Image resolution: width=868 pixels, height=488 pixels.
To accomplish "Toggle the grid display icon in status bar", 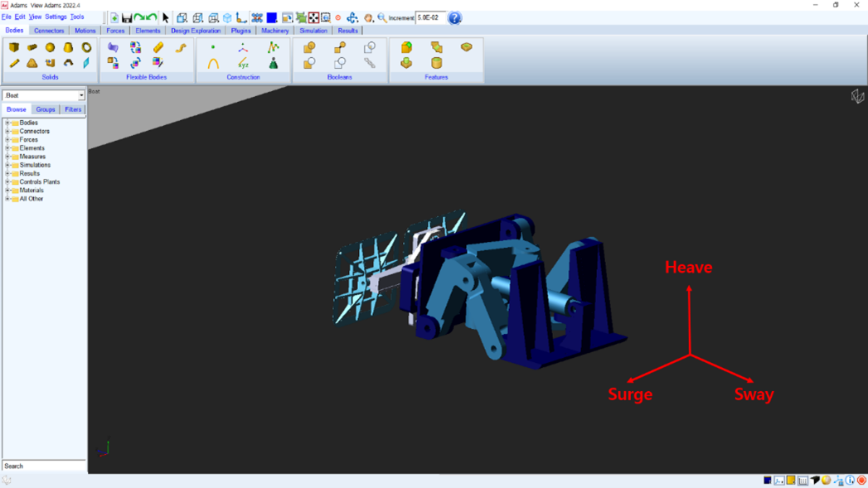I will pos(803,480).
